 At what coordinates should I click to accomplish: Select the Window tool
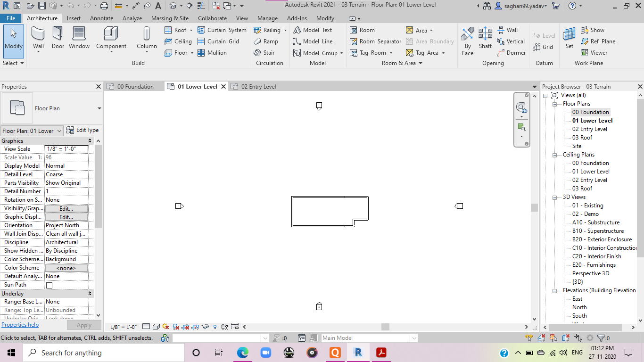[79, 39]
